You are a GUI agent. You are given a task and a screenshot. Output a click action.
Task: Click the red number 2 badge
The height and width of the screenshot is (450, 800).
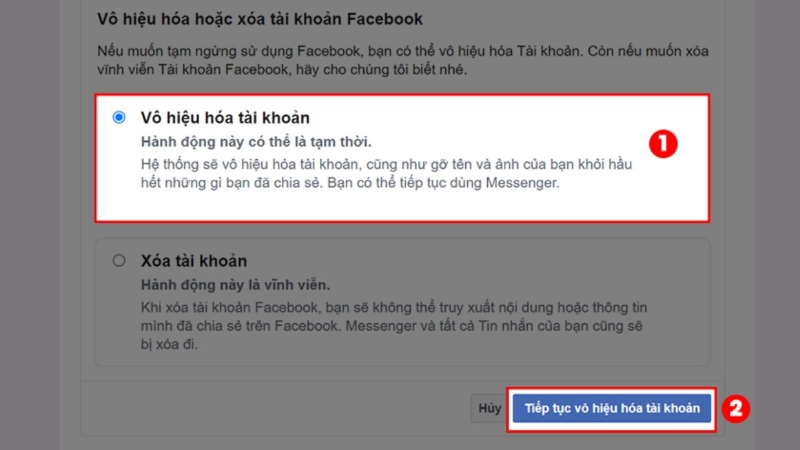click(x=735, y=408)
